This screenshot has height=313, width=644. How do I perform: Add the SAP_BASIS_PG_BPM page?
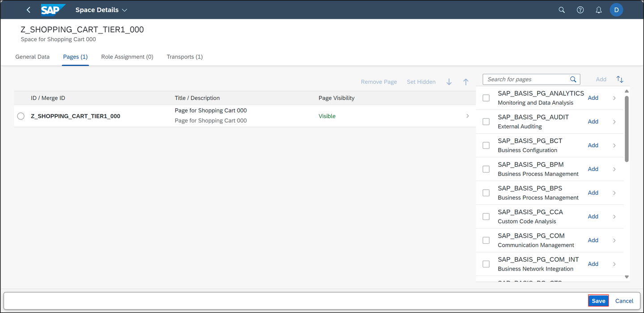click(x=593, y=169)
